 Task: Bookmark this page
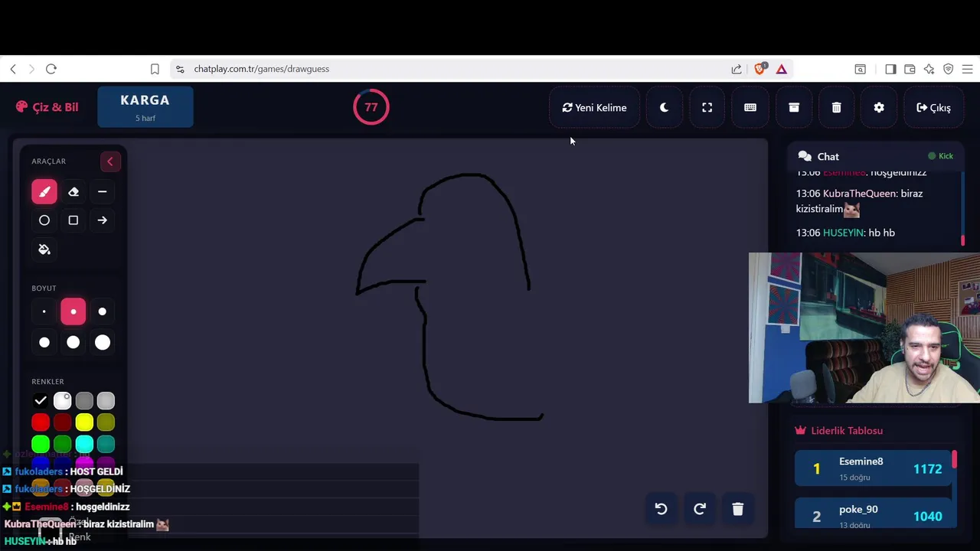pos(155,69)
